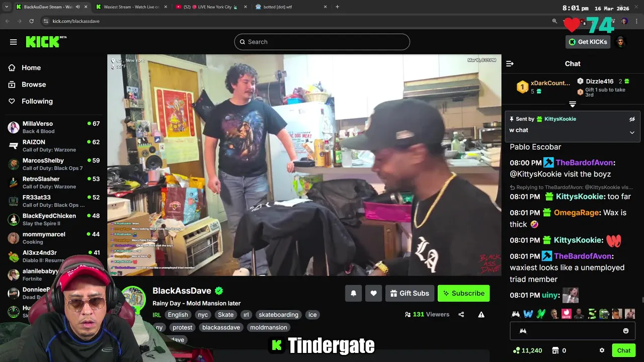Click the blue W emote
The image size is (644, 362).
point(528,314)
